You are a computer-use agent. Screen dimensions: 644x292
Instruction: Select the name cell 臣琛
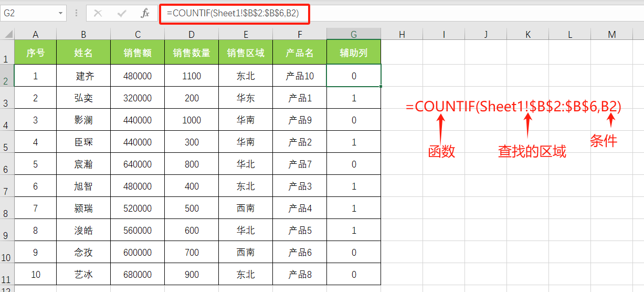83,142
